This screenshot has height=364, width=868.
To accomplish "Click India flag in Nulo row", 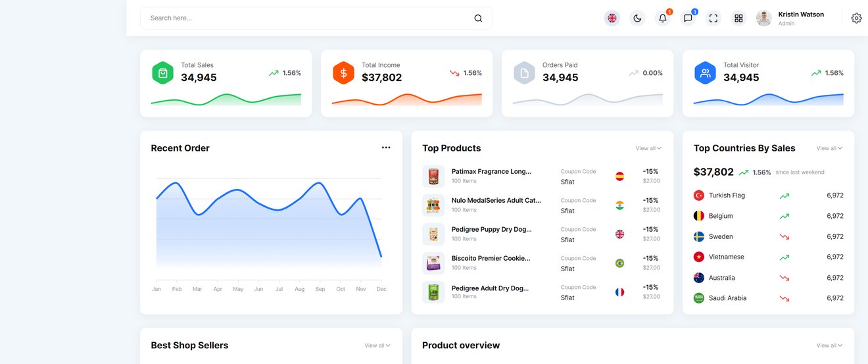I will point(619,205).
